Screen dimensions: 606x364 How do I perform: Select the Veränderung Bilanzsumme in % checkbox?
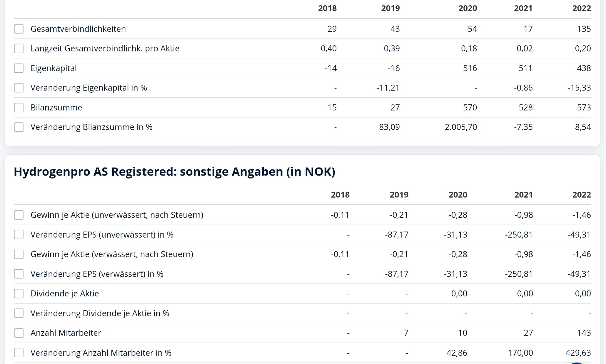pyautogui.click(x=19, y=127)
